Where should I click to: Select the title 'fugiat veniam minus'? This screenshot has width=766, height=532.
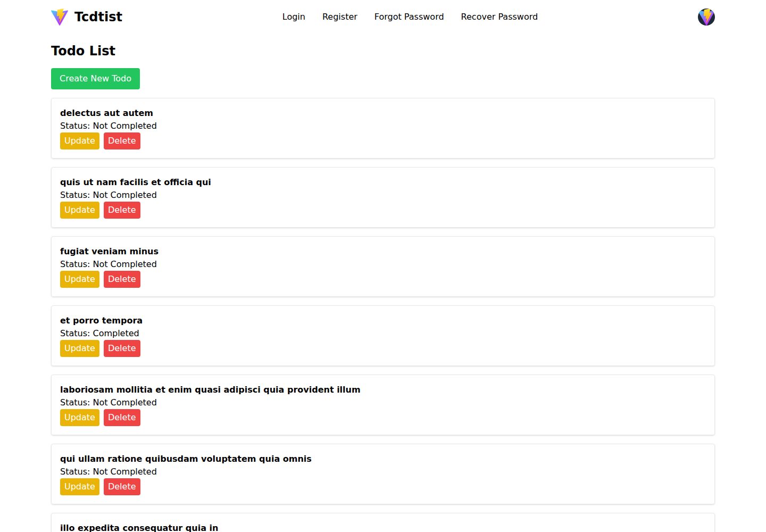tap(109, 251)
